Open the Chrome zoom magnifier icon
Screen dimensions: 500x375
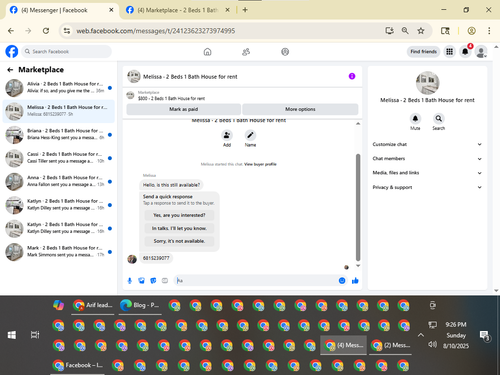(405, 31)
